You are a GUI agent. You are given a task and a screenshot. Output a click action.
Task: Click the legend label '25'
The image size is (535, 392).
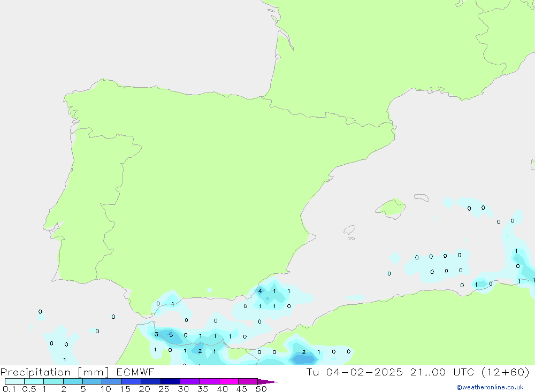tap(164, 389)
